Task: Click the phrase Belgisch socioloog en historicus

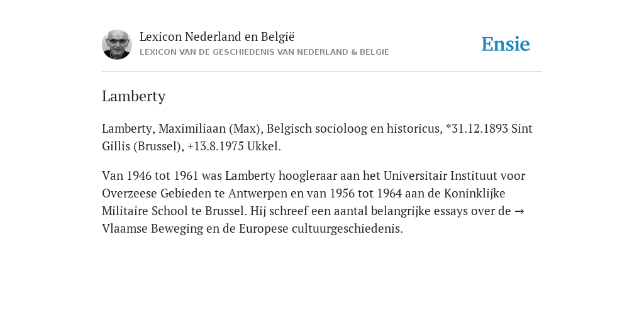Action: coord(353,128)
